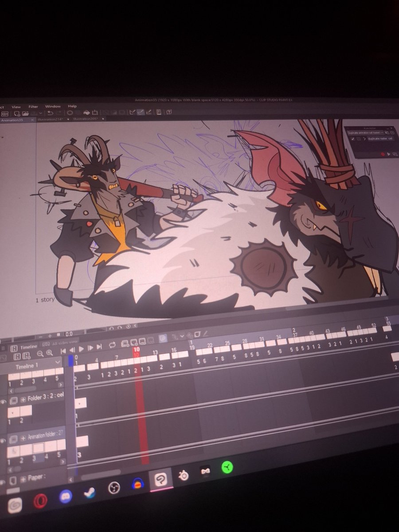The height and width of the screenshot is (532, 399).
Task: Open the Window menu
Action: 53,106
